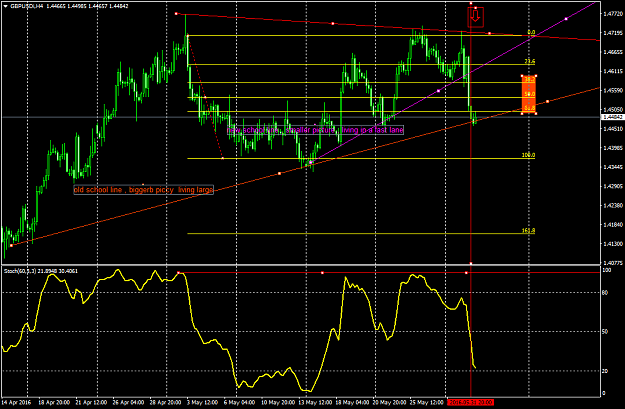The height and width of the screenshot is (409, 625).
Task: Select the magenta trendline anchor at the May 13 low
Action: (311, 162)
